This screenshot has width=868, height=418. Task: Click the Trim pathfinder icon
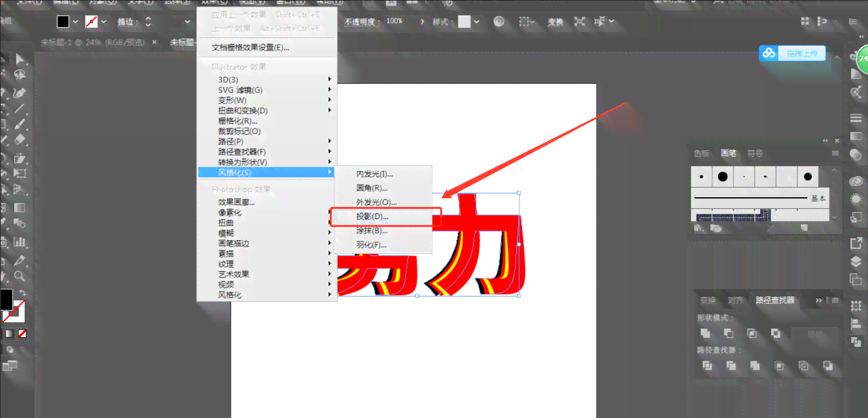[x=731, y=365]
